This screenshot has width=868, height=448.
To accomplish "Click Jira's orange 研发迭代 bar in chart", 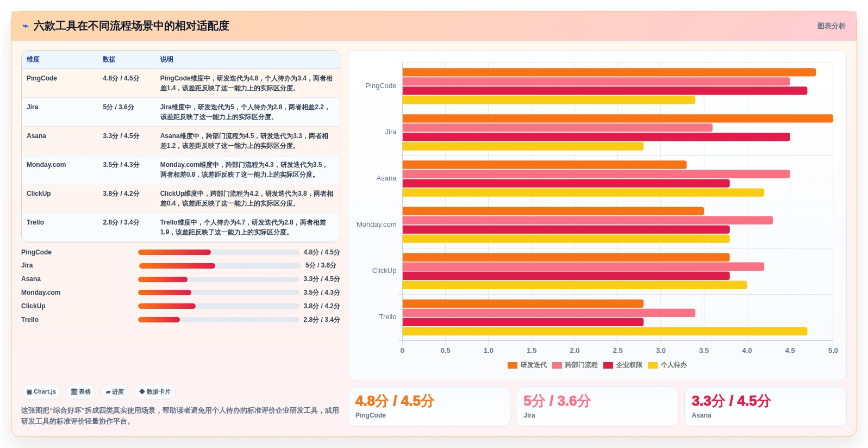I will tap(617, 119).
